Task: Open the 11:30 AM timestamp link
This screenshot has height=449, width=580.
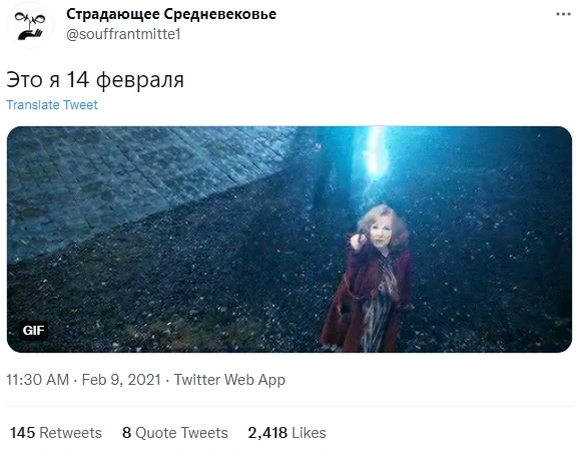Action: coord(38,380)
